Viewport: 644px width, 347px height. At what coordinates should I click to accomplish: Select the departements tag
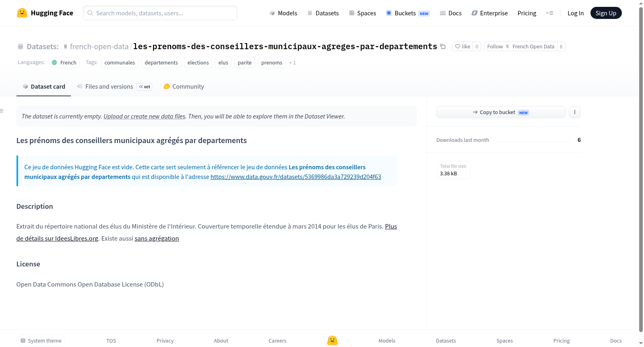(161, 62)
